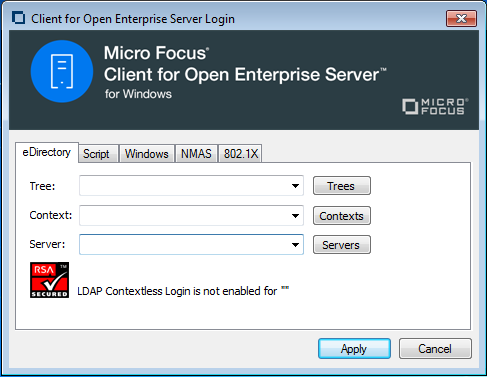The width and height of the screenshot is (487, 377).
Task: Cancel the login dialog
Action: click(x=435, y=349)
